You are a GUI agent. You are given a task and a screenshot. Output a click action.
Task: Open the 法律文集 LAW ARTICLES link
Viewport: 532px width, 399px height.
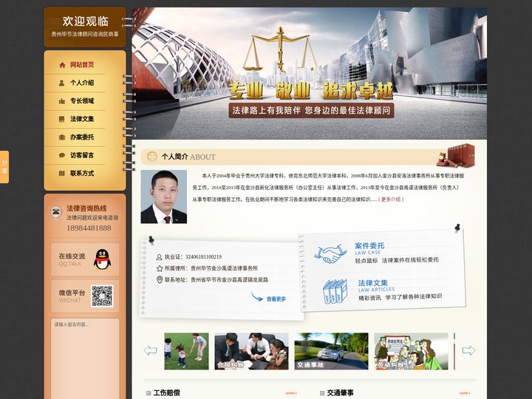pyautogui.click(x=376, y=286)
